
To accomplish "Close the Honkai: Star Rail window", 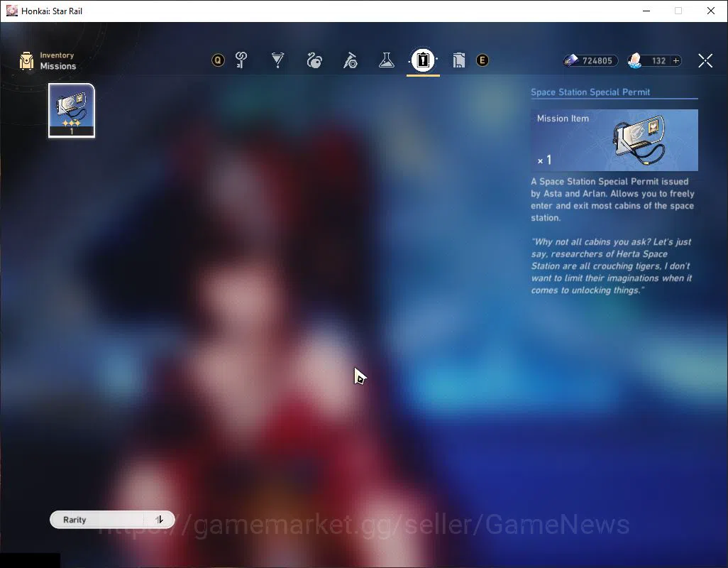I will tap(711, 11).
